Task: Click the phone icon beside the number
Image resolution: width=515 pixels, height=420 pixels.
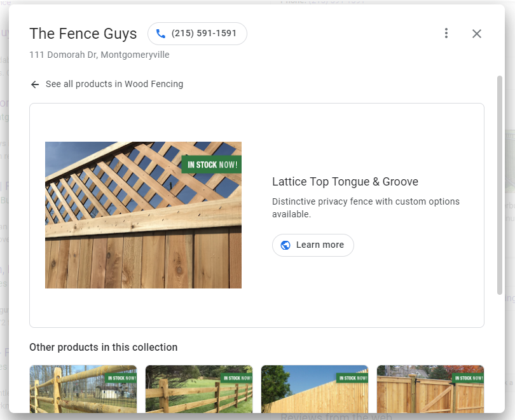Action: (160, 34)
